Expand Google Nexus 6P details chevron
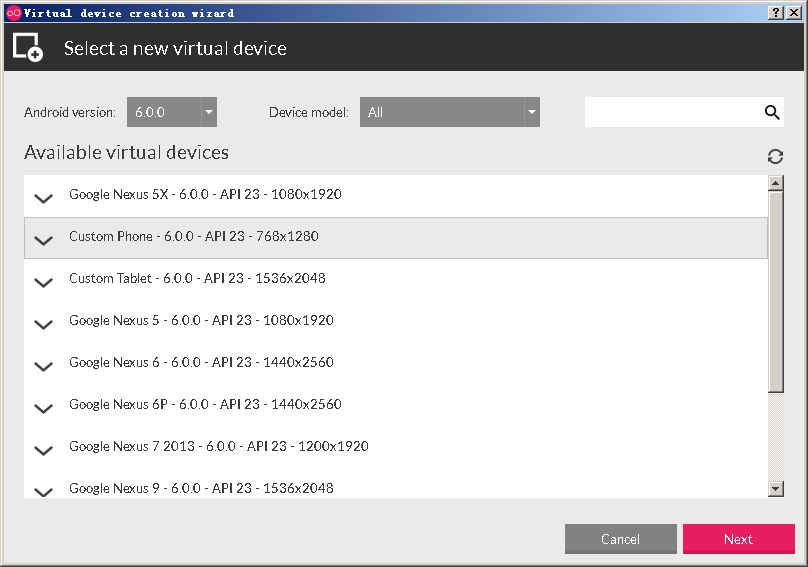808x567 pixels. 44,409
